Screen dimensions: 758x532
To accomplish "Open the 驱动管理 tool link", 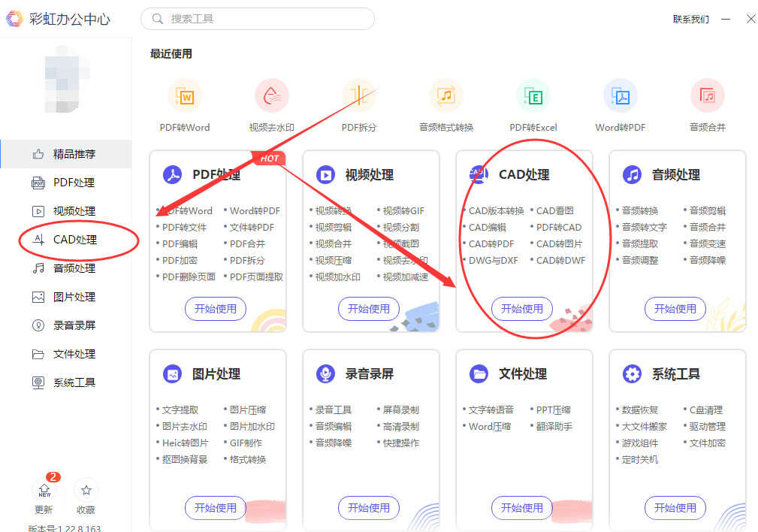I will (x=707, y=427).
